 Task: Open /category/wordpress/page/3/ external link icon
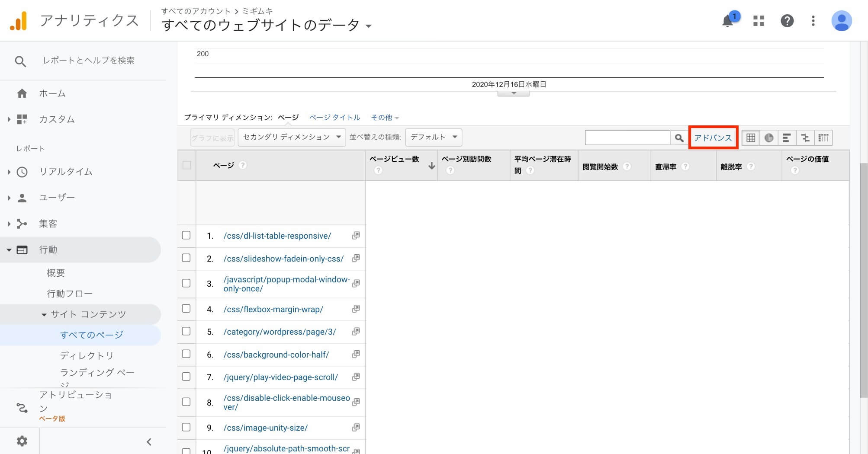pos(356,331)
